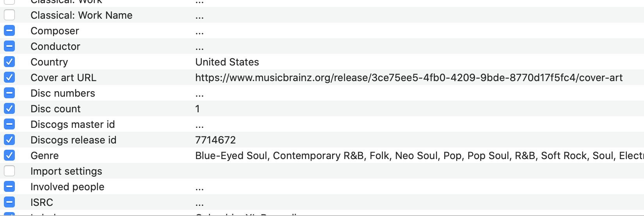The height and width of the screenshot is (216, 644).
Task: Toggle the Disc numbers checkbox
Action: tap(9, 93)
